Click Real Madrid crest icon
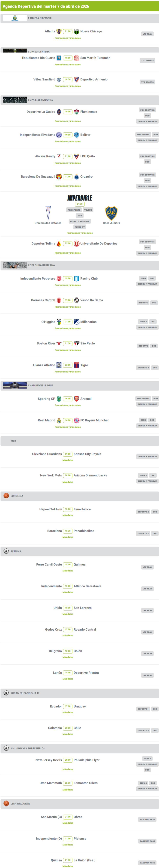Screen dimensions: 159x868 point(59,420)
